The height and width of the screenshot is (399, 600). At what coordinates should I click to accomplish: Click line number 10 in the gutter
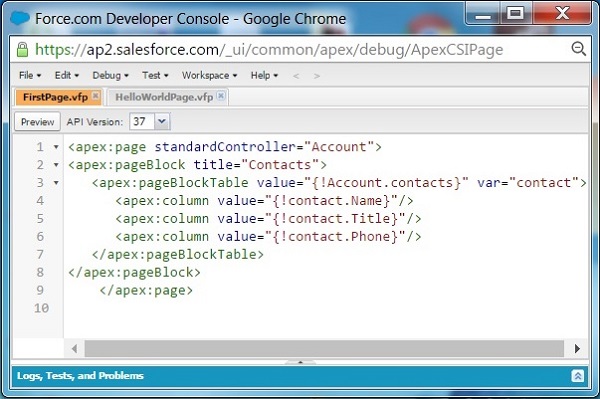click(41, 308)
